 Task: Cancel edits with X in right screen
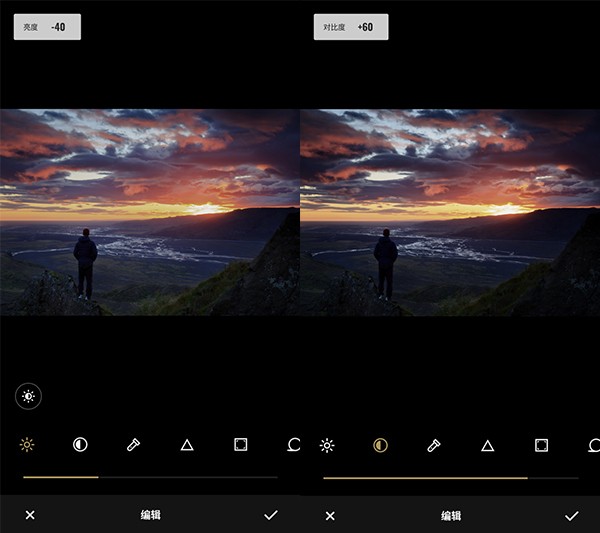pyautogui.click(x=330, y=516)
